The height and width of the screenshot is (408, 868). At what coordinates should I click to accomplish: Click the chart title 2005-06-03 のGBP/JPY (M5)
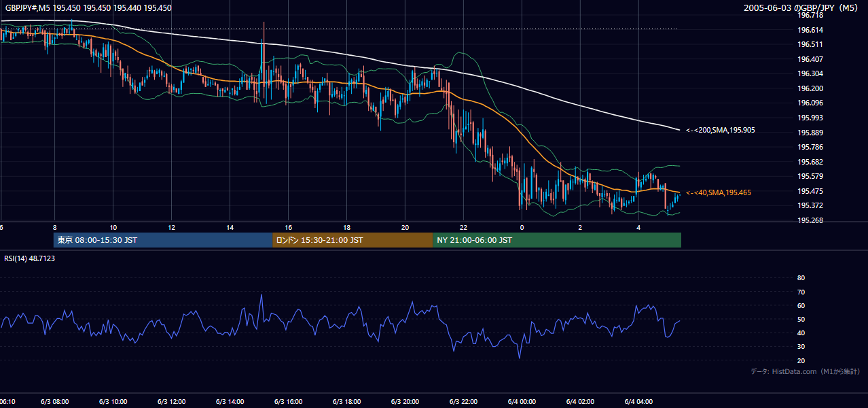coord(801,8)
